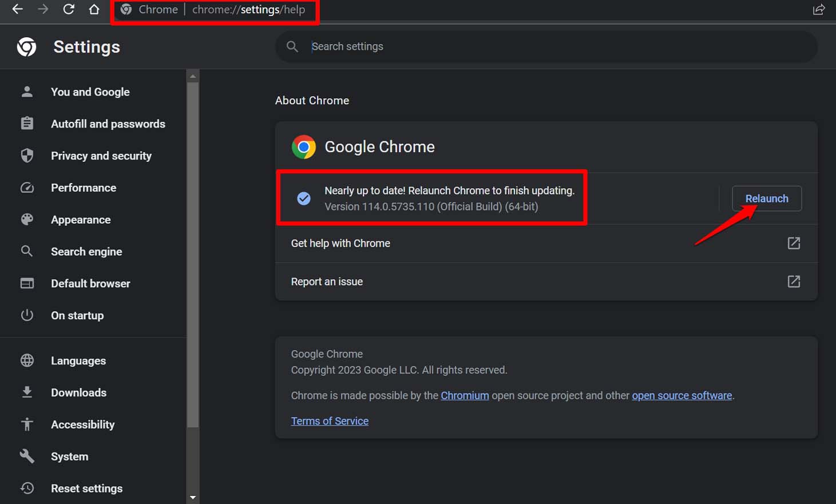The image size is (836, 504).
Task: Open Autofill and passwords settings
Action: (108, 124)
